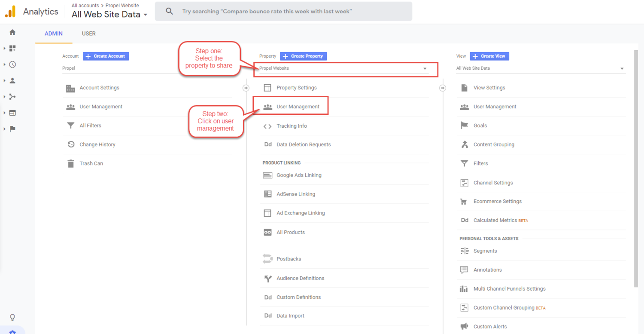Click the Goals flag icon

click(x=464, y=126)
